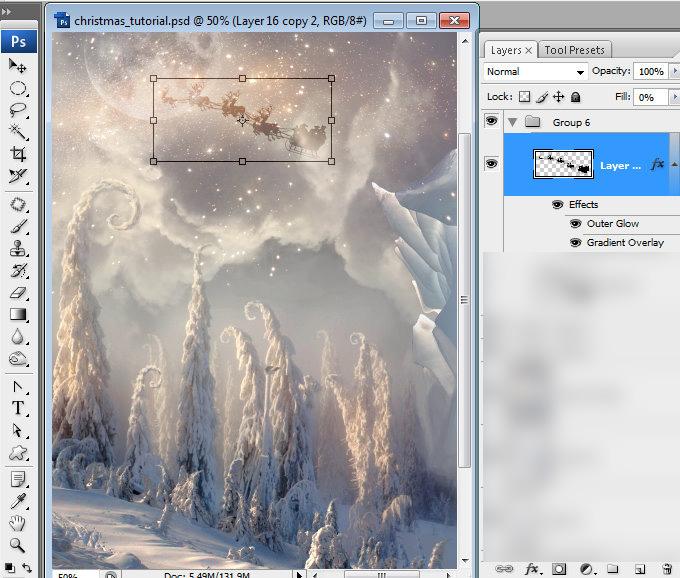This screenshot has height=578, width=680.
Task: Select the Group 6 label
Action: coord(571,123)
